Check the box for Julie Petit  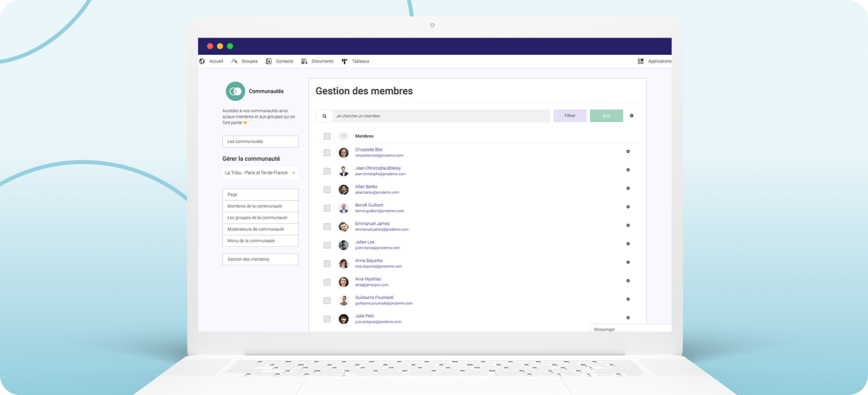[327, 319]
